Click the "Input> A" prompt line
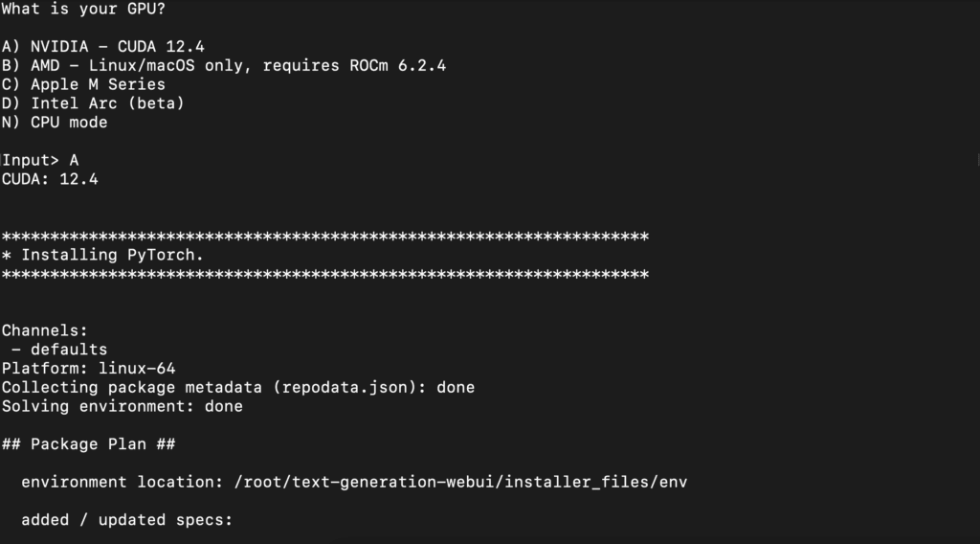 (40, 161)
